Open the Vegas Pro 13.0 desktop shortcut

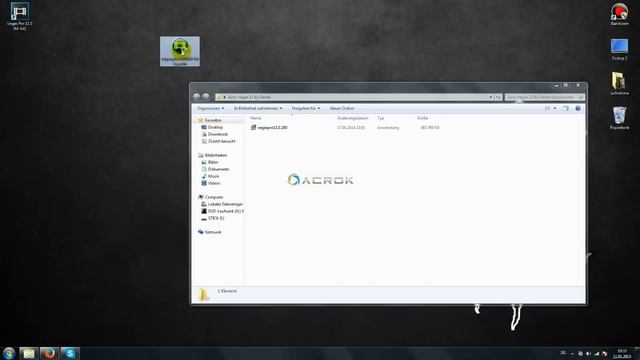pos(19,16)
